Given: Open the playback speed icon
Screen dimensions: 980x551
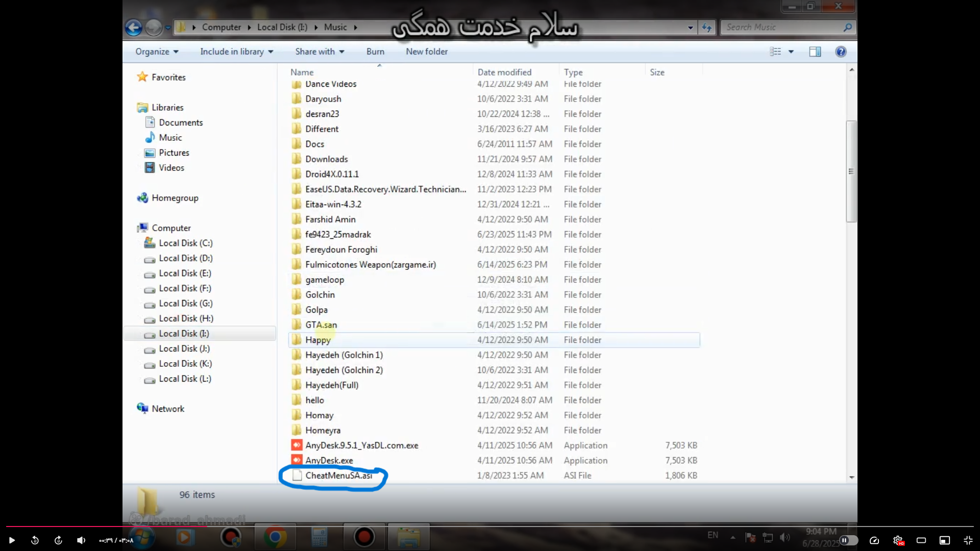Looking at the screenshot, I should (874, 540).
